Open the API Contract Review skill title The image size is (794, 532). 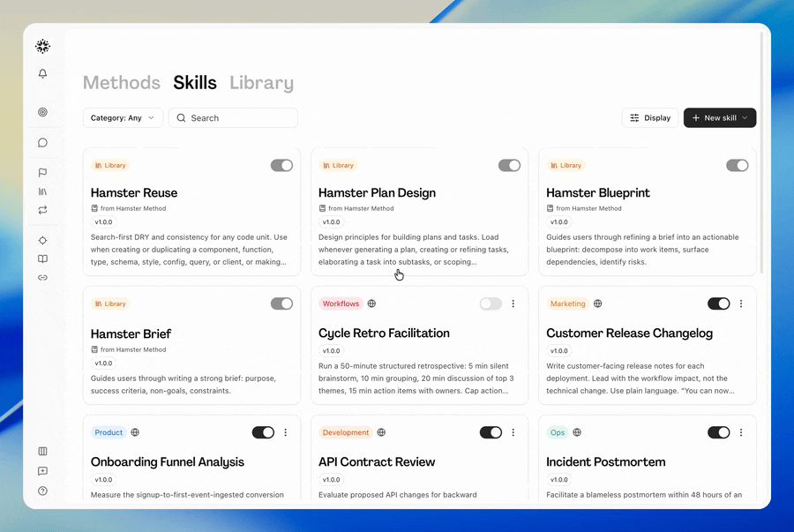click(x=377, y=461)
